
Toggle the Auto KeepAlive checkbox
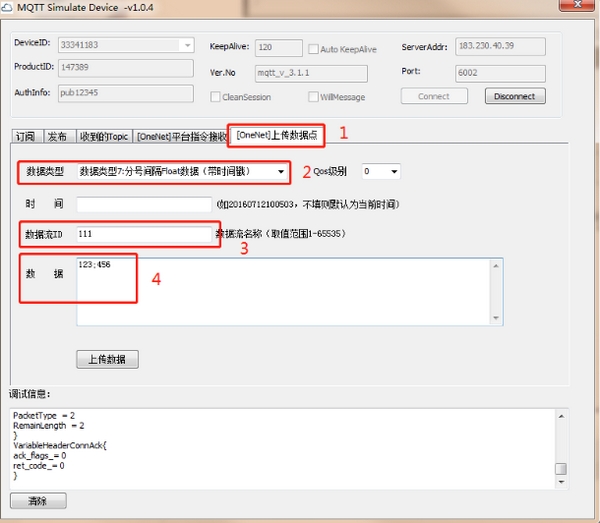pos(313,49)
